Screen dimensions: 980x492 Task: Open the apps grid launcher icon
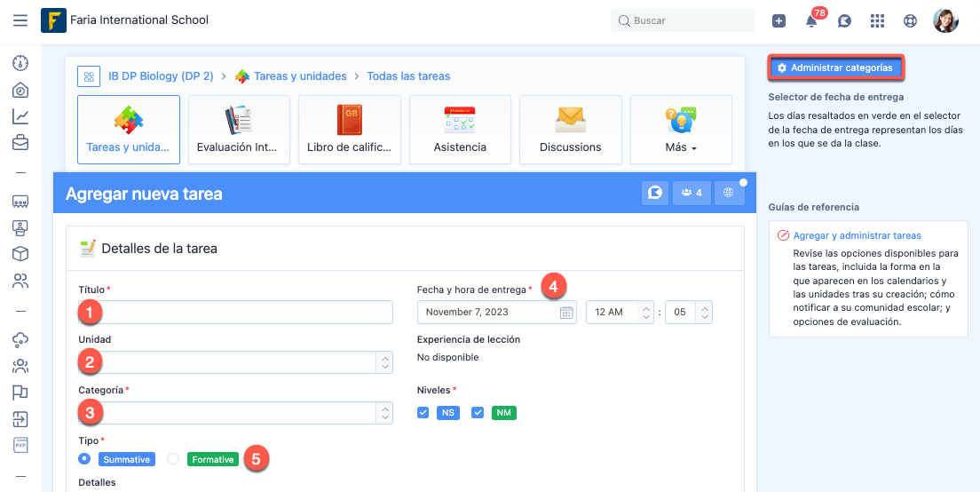click(877, 21)
